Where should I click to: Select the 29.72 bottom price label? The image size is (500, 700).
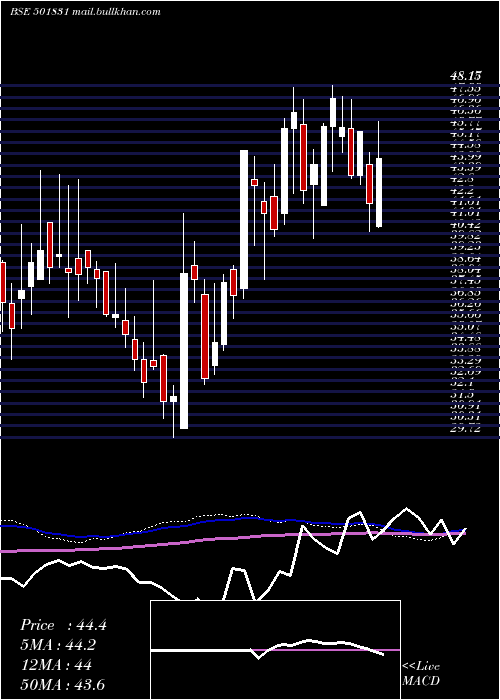[465, 429]
